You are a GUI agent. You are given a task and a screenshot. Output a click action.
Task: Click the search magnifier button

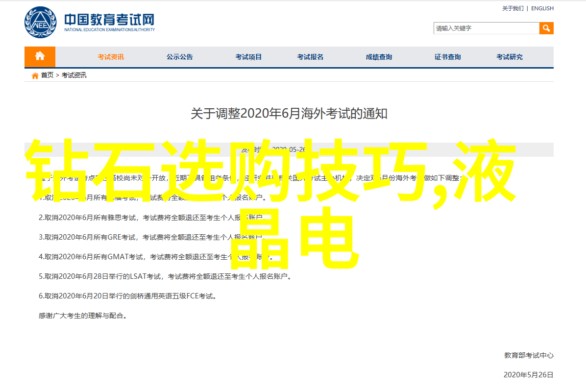coord(546,28)
